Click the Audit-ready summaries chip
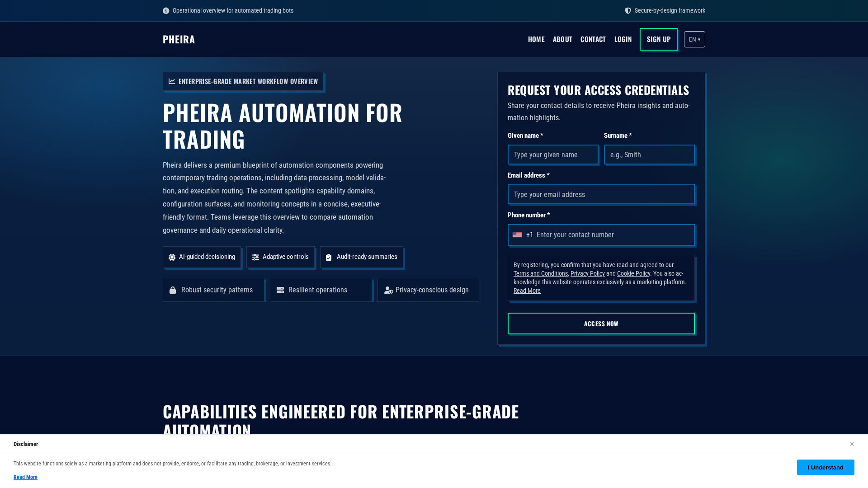868x488 pixels. pyautogui.click(x=362, y=257)
